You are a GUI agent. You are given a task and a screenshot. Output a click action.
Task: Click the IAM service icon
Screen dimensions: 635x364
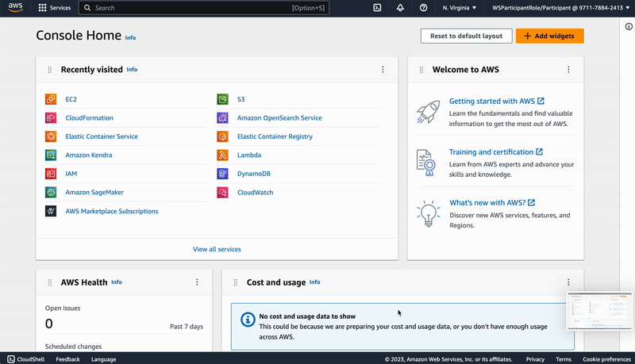51,174
